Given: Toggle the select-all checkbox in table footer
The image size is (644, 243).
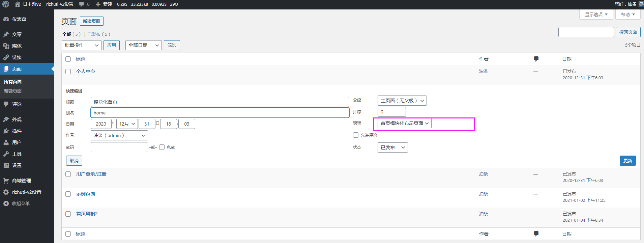Looking at the screenshot, I should pos(68,234).
